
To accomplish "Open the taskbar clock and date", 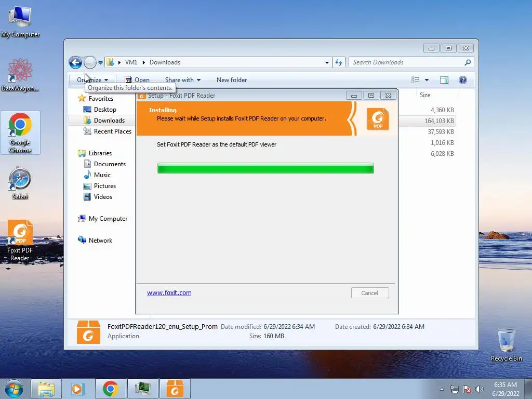I will (506, 389).
